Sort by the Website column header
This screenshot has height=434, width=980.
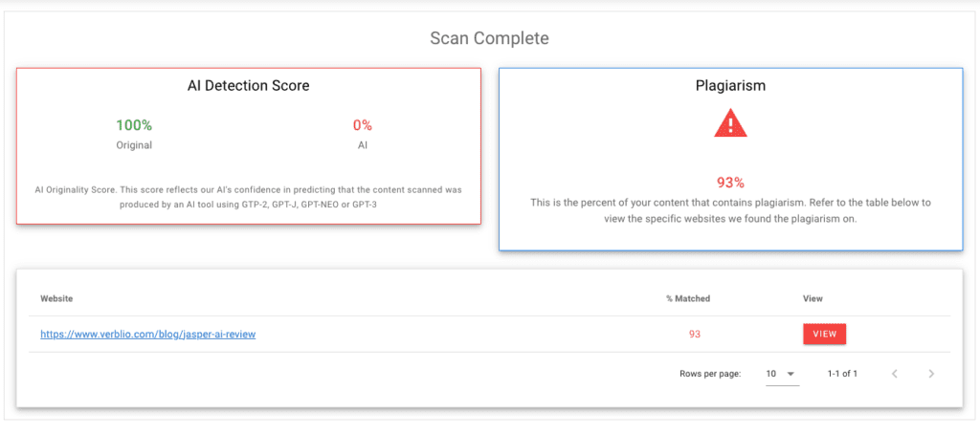56,299
